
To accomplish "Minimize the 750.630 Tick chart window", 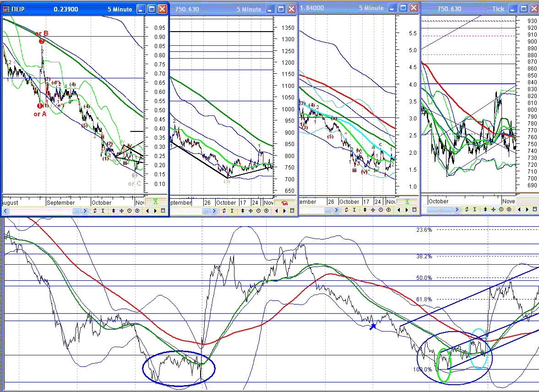I will coord(512,8).
